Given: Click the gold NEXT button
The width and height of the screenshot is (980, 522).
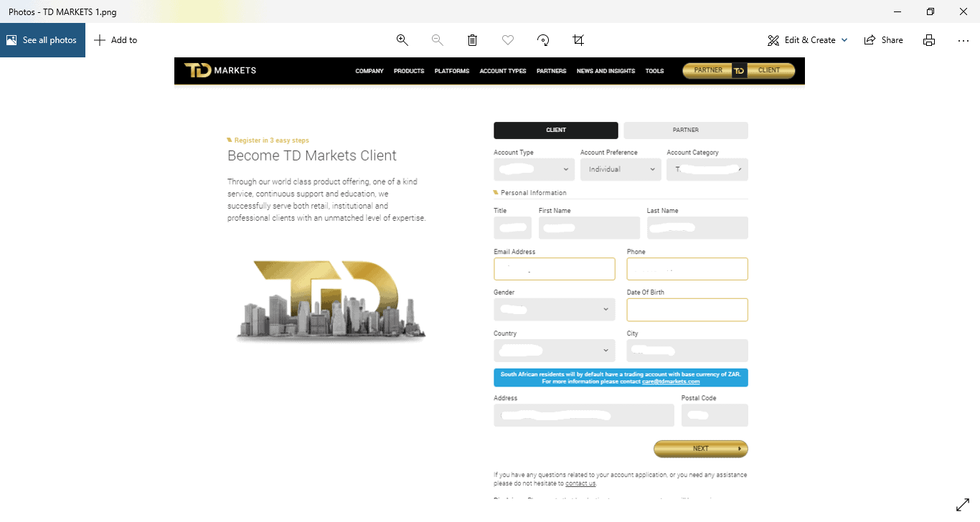Looking at the screenshot, I should [x=701, y=449].
